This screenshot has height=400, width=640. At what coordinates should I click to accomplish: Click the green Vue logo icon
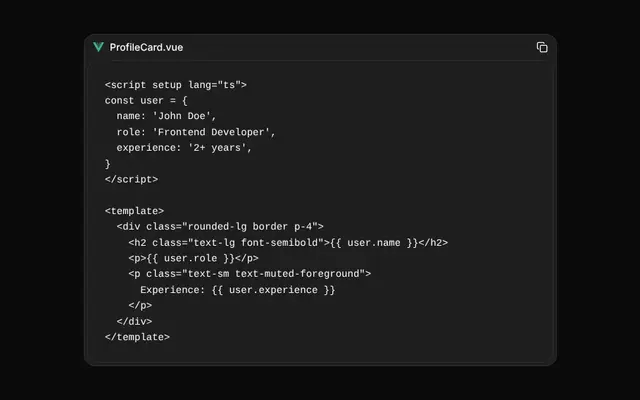tap(98, 47)
